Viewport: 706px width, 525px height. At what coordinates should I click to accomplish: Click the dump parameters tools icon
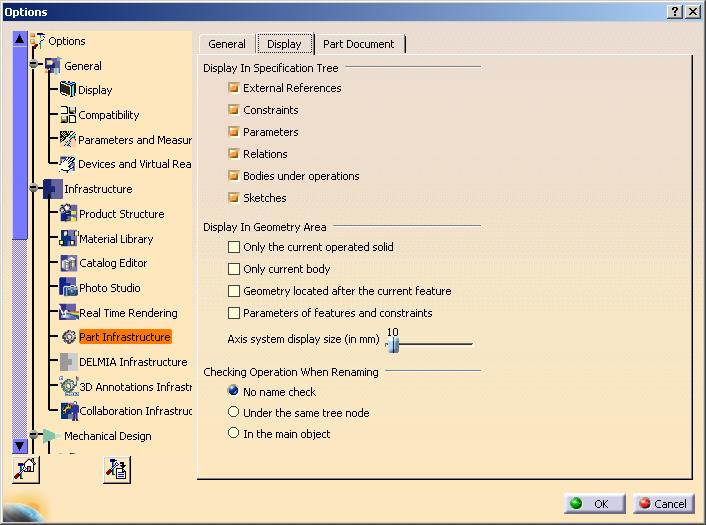point(117,469)
